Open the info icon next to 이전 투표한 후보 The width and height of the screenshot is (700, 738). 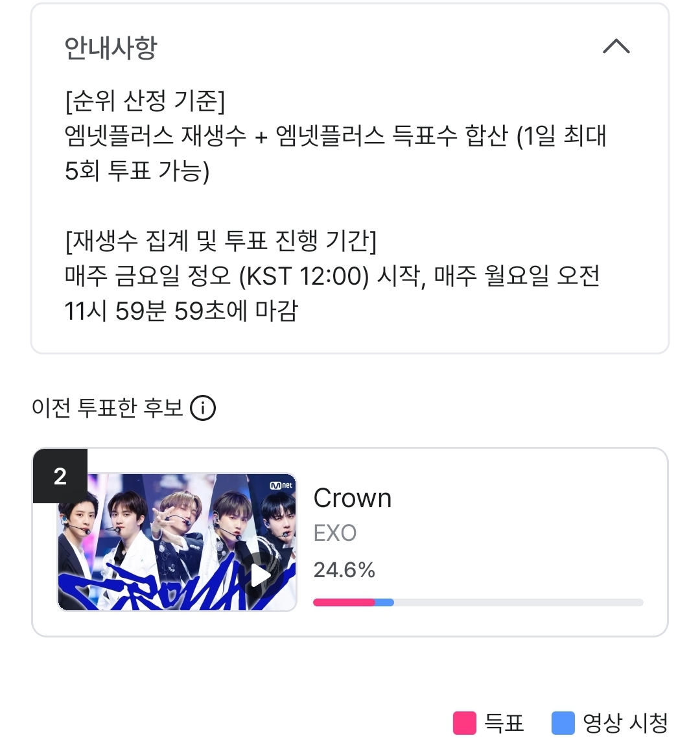click(x=203, y=409)
